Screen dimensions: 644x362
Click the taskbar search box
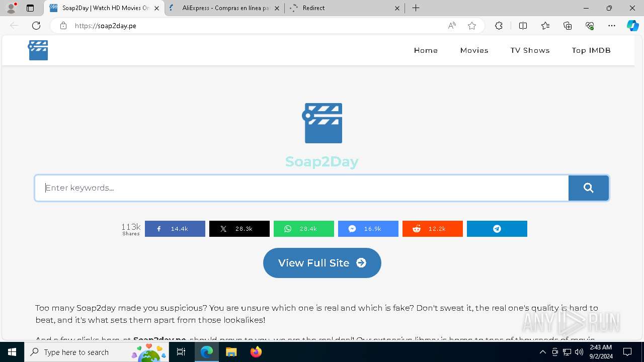tap(98, 352)
